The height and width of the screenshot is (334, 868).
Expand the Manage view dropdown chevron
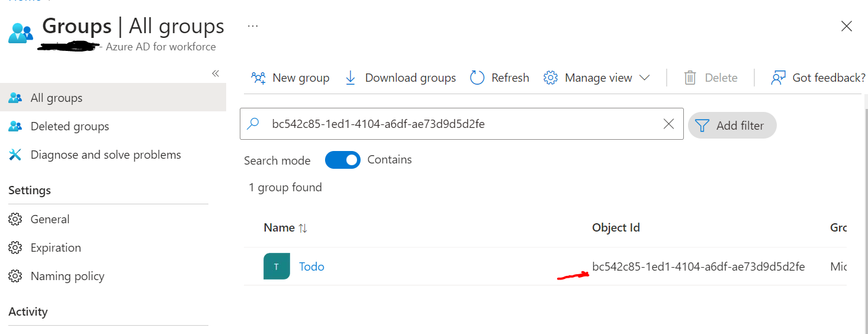coord(645,78)
